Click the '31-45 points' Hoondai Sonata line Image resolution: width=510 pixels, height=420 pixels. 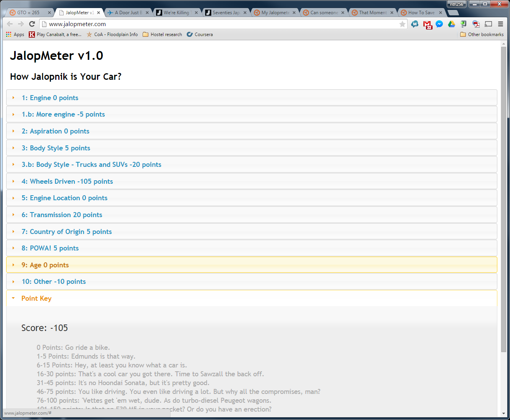pyautogui.click(x=123, y=383)
